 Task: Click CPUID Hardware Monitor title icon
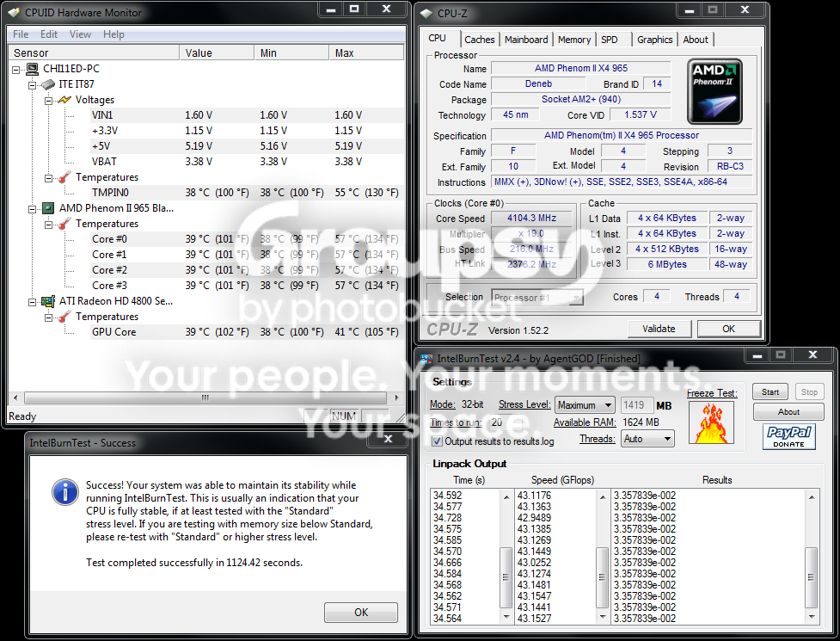14,12
